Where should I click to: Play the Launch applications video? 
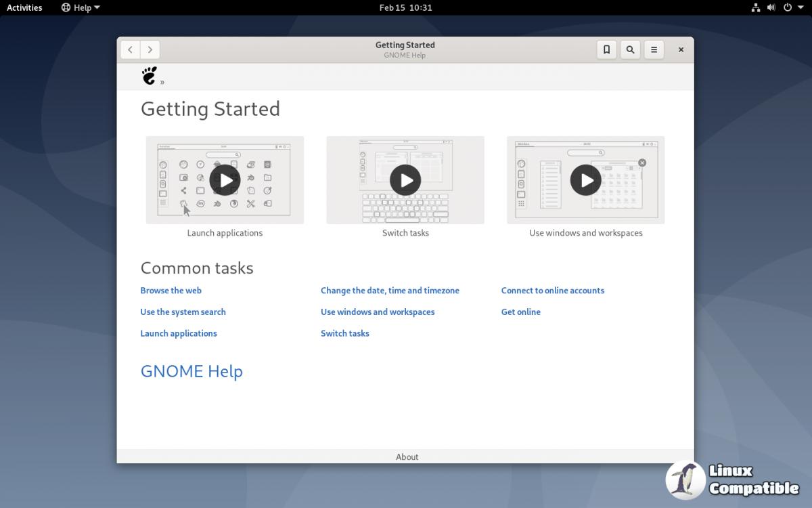point(225,180)
